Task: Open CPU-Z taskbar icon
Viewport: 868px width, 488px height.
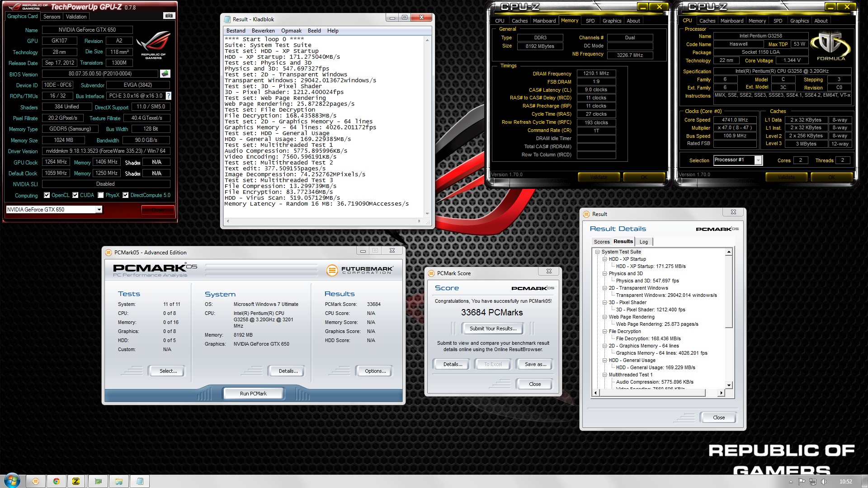Action: click(76, 481)
